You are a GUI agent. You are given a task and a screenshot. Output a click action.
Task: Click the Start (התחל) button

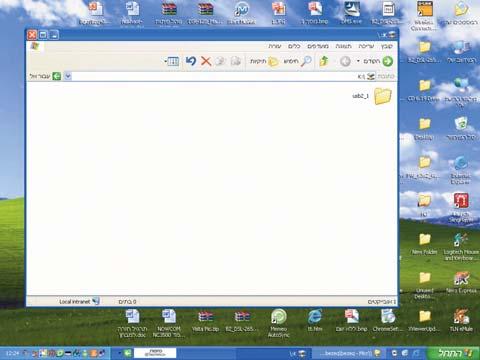(453, 353)
